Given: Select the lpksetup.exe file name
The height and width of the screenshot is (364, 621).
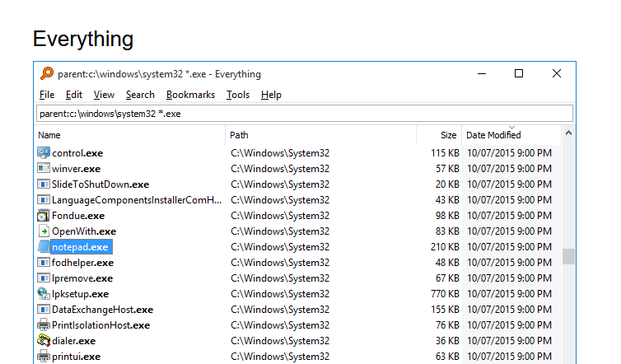Looking at the screenshot, I should pyautogui.click(x=81, y=294).
